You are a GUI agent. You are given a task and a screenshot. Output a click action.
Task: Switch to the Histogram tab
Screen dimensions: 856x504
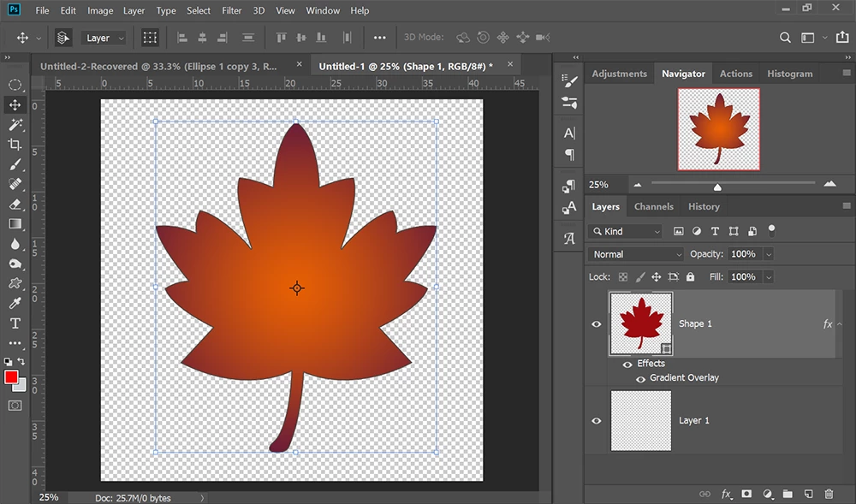[789, 74]
